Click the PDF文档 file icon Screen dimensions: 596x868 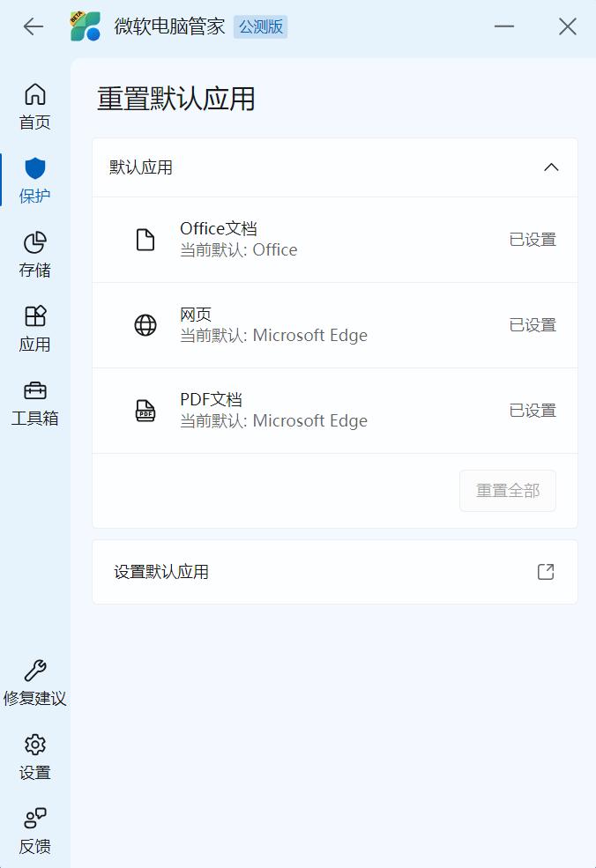(145, 410)
